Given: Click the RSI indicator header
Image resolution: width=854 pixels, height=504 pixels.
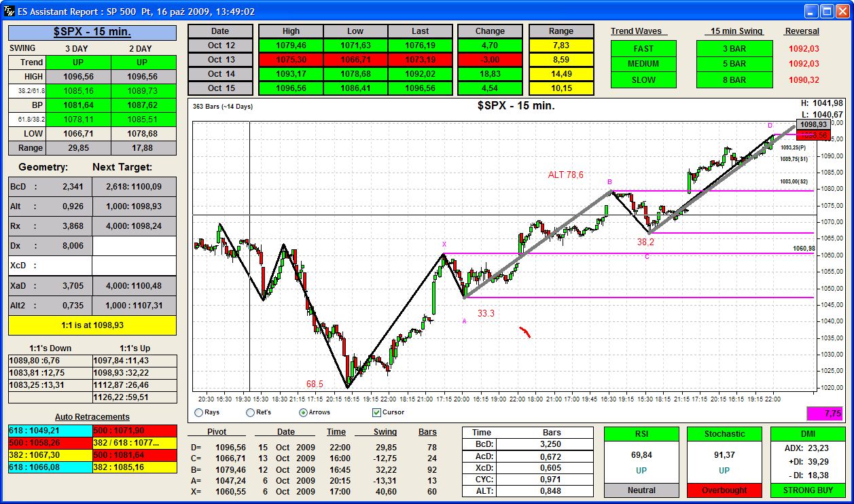Looking at the screenshot, I should click(641, 434).
